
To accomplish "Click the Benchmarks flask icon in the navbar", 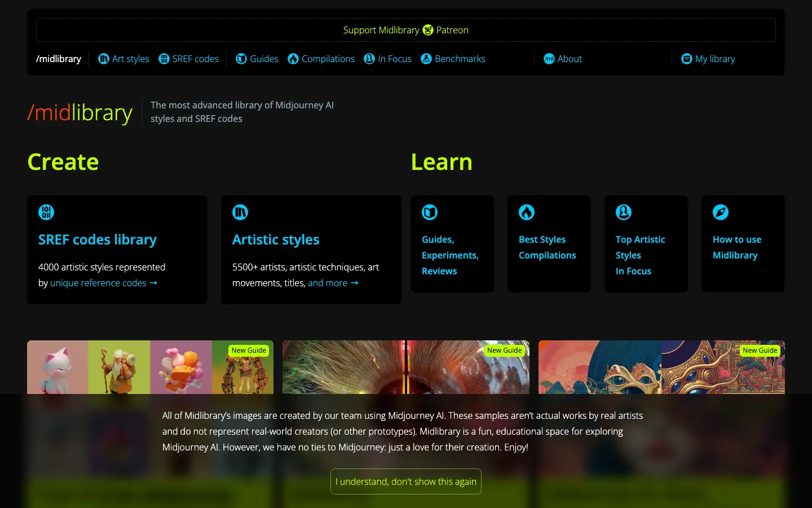I will pos(426,59).
